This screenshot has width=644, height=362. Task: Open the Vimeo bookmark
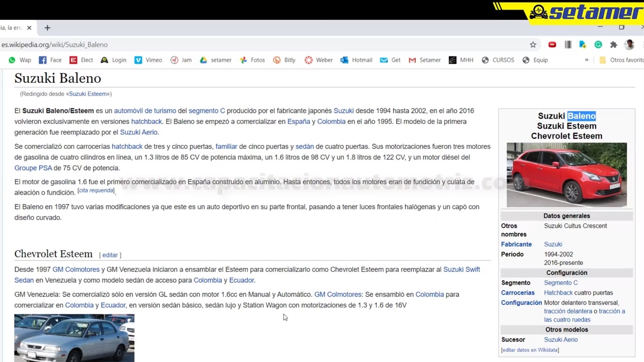pyautogui.click(x=148, y=60)
